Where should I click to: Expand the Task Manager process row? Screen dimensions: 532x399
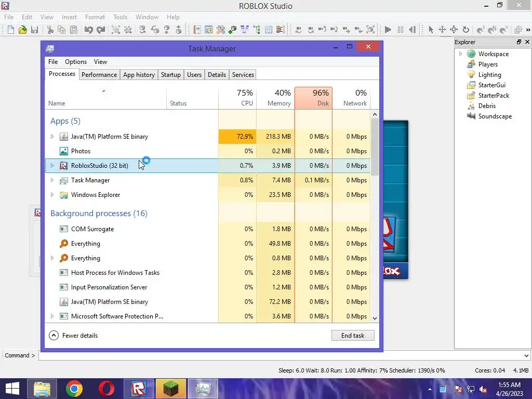tap(52, 180)
